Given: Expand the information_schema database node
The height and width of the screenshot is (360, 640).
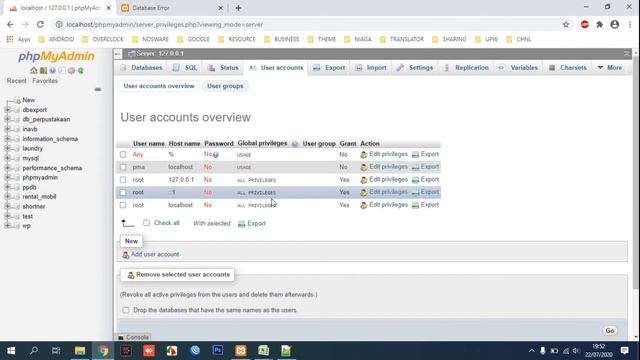Looking at the screenshot, I should [7, 139].
